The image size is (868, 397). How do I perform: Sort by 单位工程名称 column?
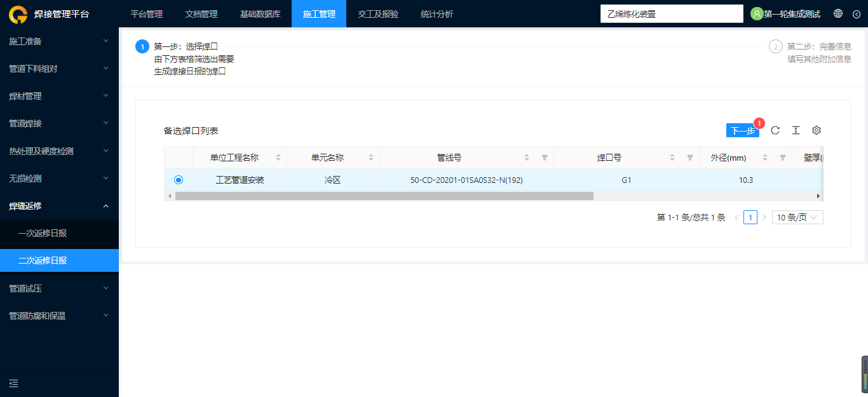[278, 158]
